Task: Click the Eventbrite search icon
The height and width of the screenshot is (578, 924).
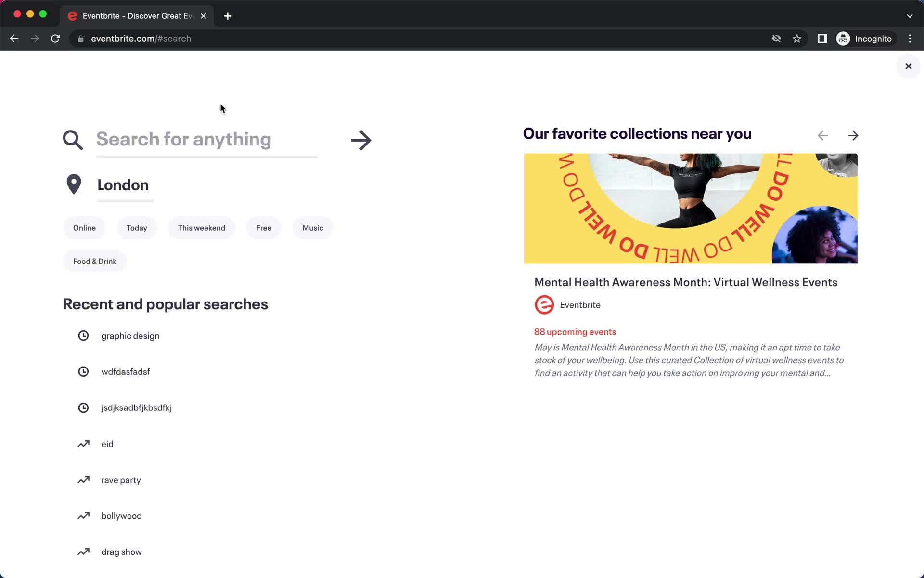Action: (x=73, y=139)
